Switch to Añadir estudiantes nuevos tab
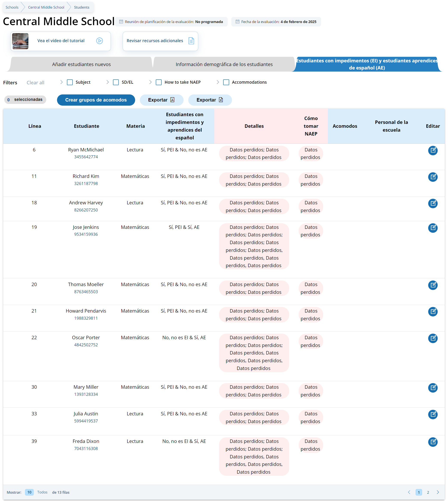The width and height of the screenshot is (448, 504). pos(81,64)
